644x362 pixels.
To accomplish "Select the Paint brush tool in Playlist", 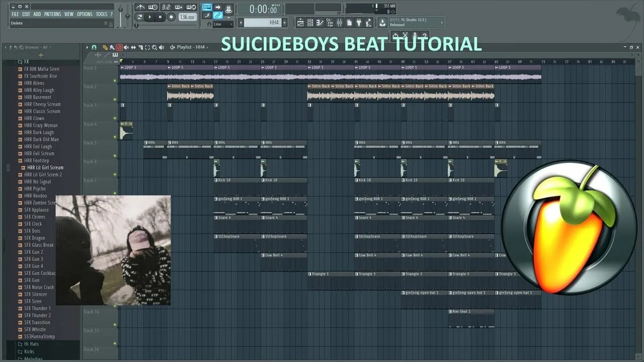I will pyautogui.click(x=112, y=47).
